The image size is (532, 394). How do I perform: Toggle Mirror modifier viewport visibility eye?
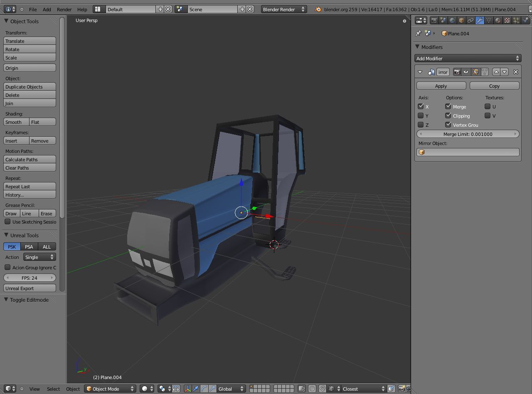coord(466,72)
